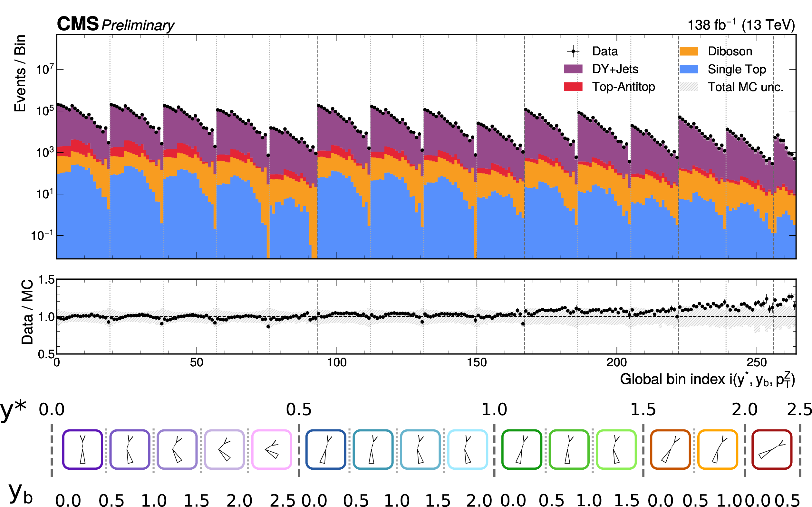Viewport: 812px width, 507px height.
Task: Select the pale cyan rounded box
Action: point(468,449)
